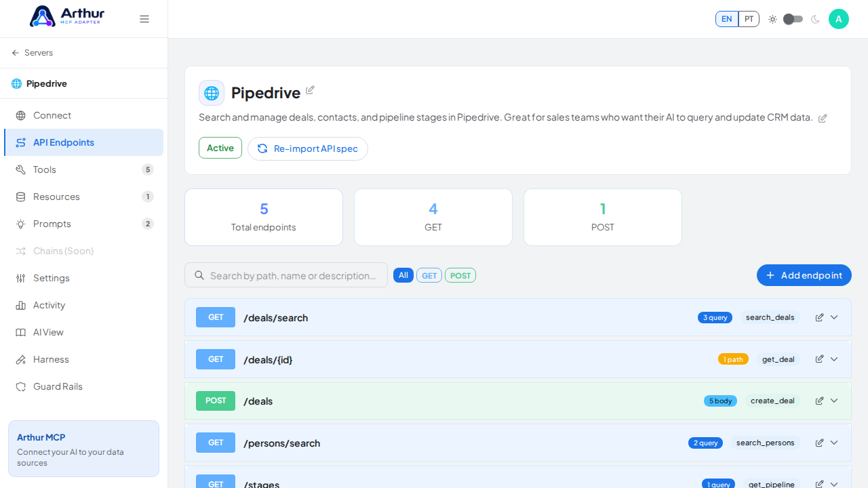
Task: Focus the endpoint search field
Action: pyautogui.click(x=286, y=275)
